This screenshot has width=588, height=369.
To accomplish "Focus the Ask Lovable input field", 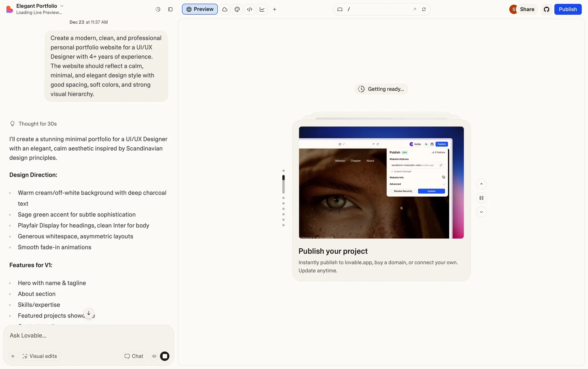I will point(89,336).
